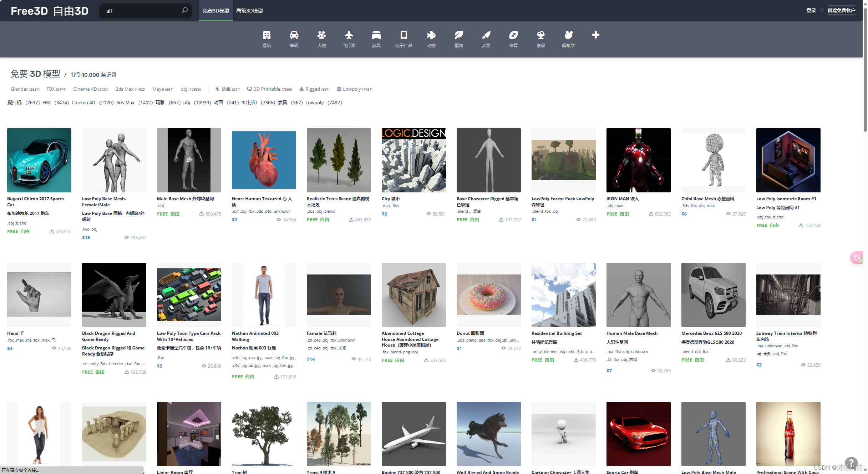Click the plus icon for more categories

pos(595,35)
